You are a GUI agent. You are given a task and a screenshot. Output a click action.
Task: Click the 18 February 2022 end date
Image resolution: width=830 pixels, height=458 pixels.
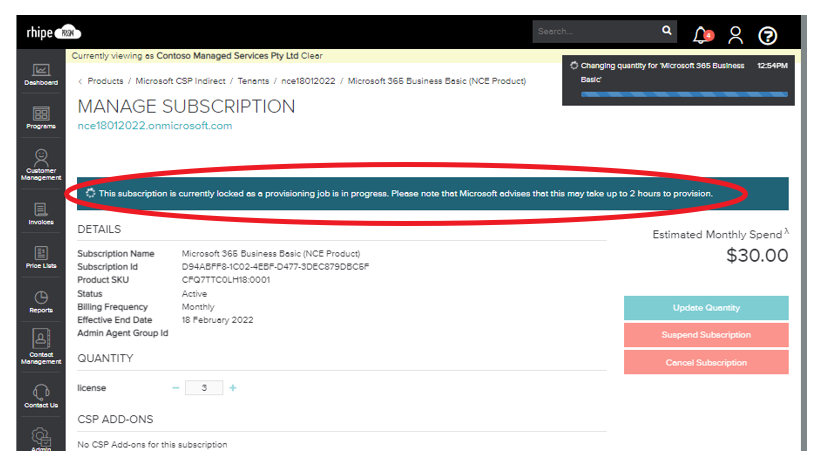click(218, 320)
